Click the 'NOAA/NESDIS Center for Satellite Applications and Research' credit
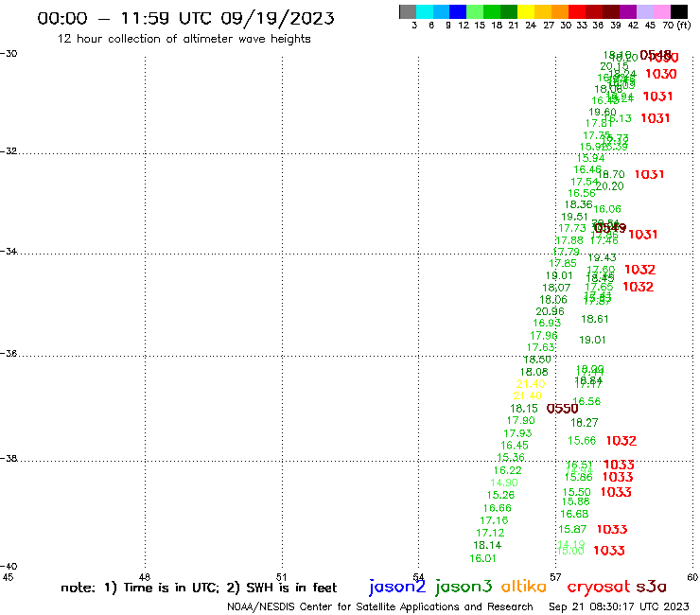 [x=380, y=607]
